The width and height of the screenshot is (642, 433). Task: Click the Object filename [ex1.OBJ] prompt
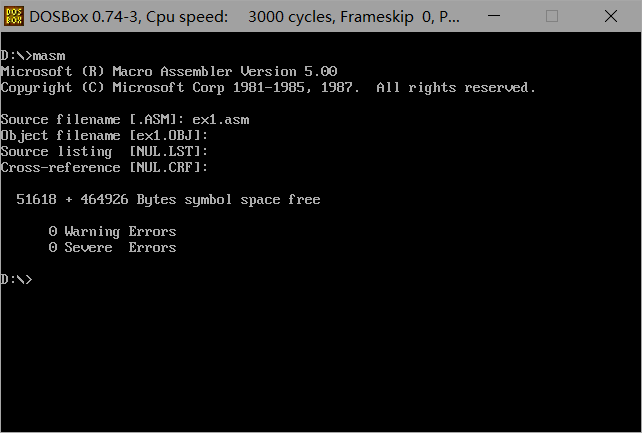click(x=104, y=135)
